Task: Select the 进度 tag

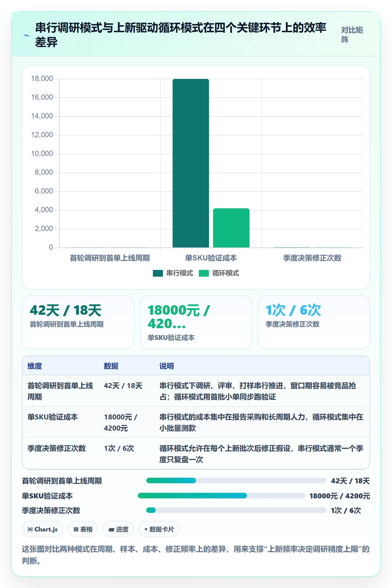Action: [x=118, y=529]
